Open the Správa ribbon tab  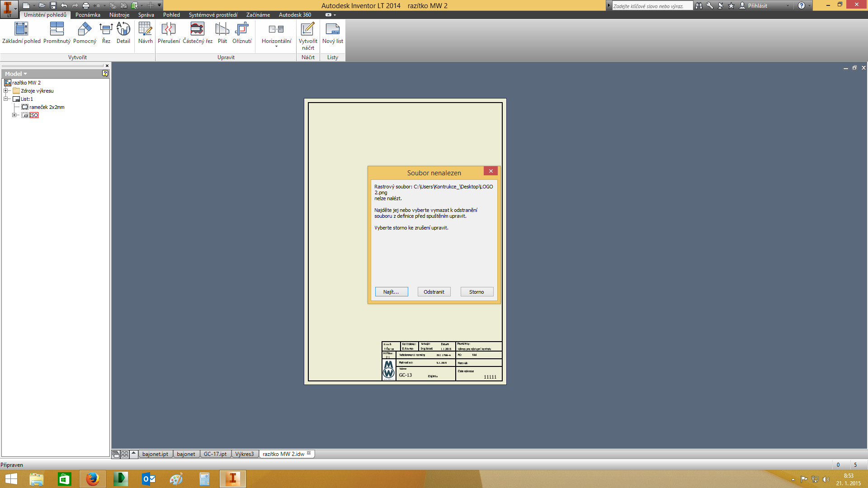(146, 15)
